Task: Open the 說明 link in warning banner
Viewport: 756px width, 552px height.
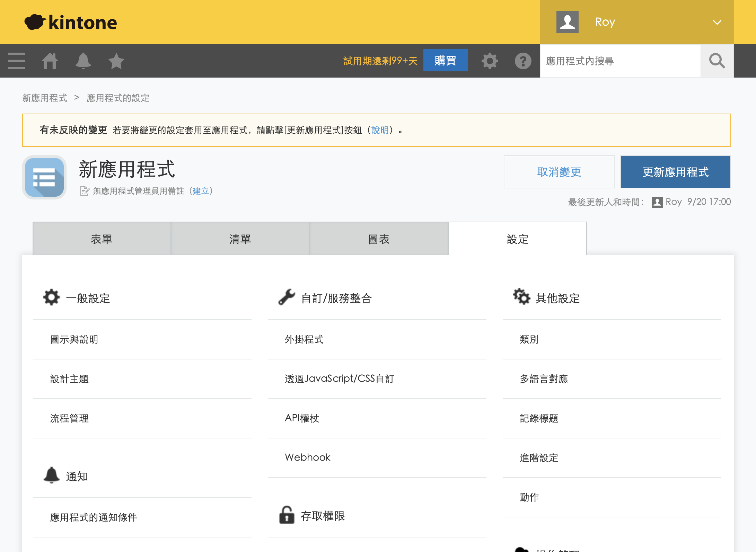Action: [x=380, y=130]
